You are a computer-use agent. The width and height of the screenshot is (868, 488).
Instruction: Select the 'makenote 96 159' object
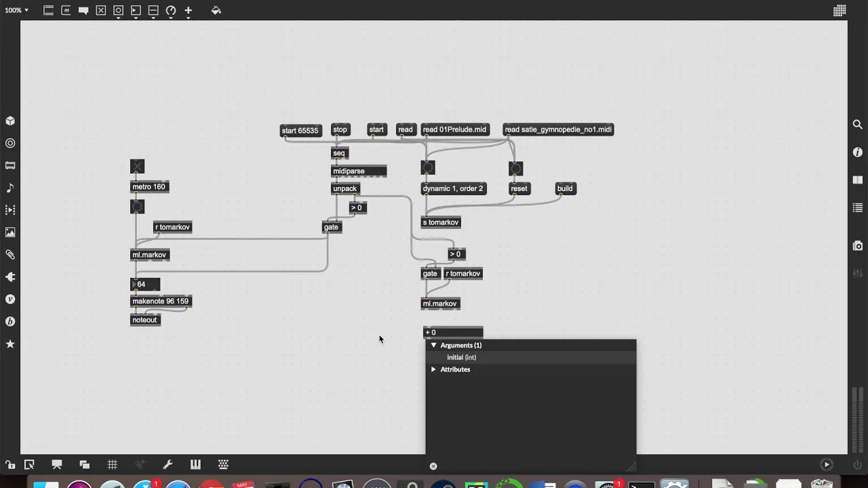[161, 301]
